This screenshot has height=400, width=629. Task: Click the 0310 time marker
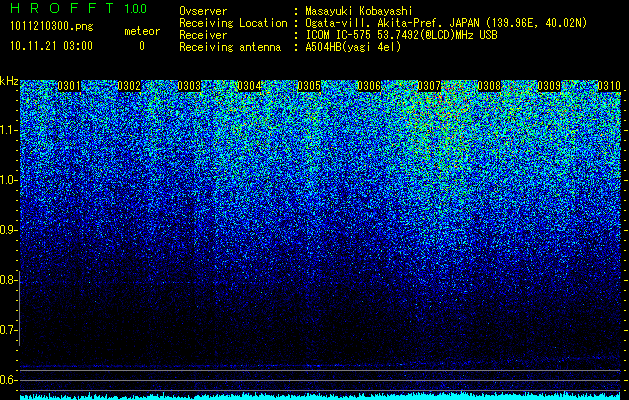(x=609, y=86)
